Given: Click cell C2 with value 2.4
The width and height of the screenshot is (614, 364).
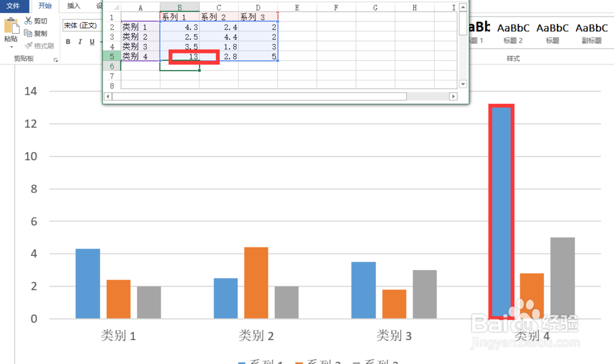Looking at the screenshot, I should pyautogui.click(x=219, y=26).
